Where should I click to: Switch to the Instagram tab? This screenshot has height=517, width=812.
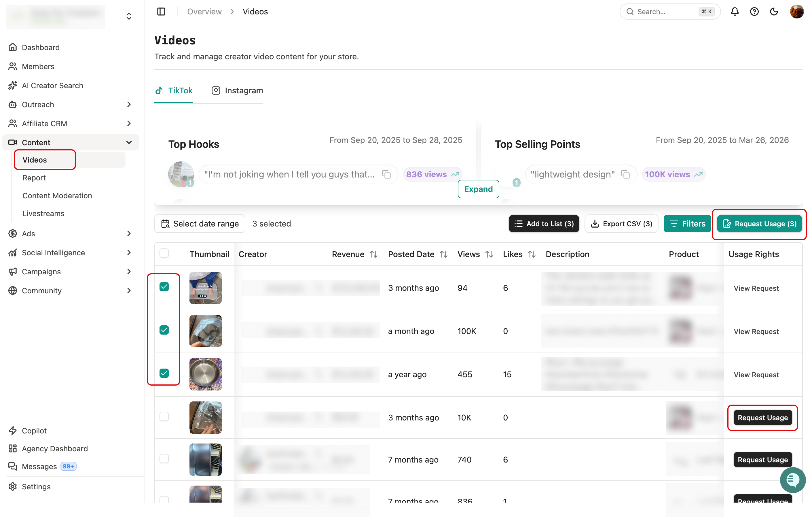[237, 90]
